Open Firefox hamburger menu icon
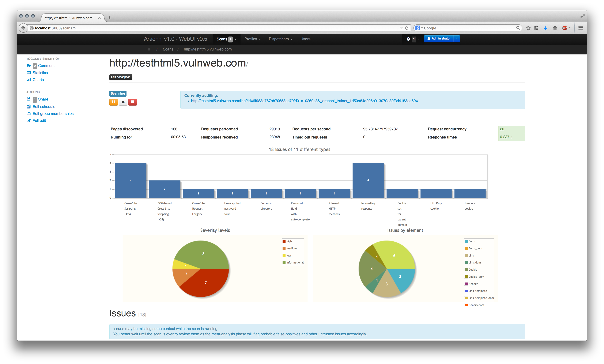The image size is (604, 364). tap(581, 28)
